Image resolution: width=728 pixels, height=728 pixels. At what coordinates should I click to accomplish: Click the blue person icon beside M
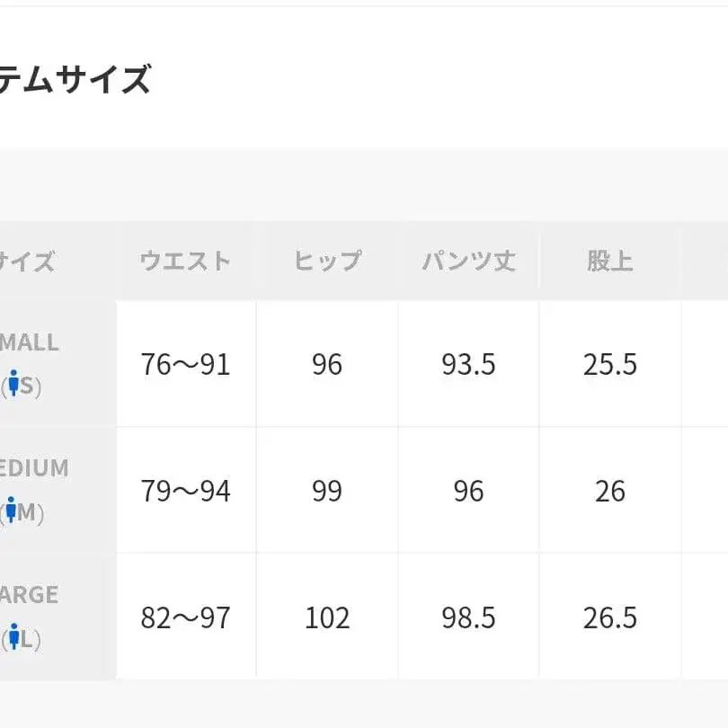click(x=11, y=512)
